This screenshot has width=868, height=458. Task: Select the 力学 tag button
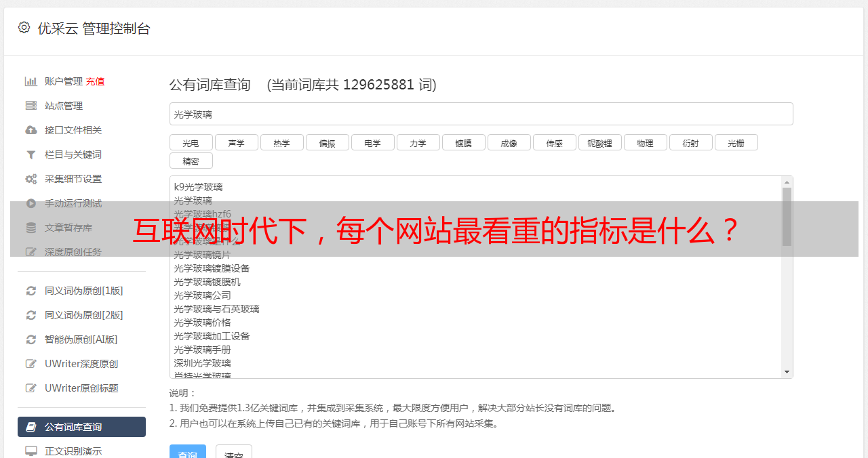tap(418, 142)
